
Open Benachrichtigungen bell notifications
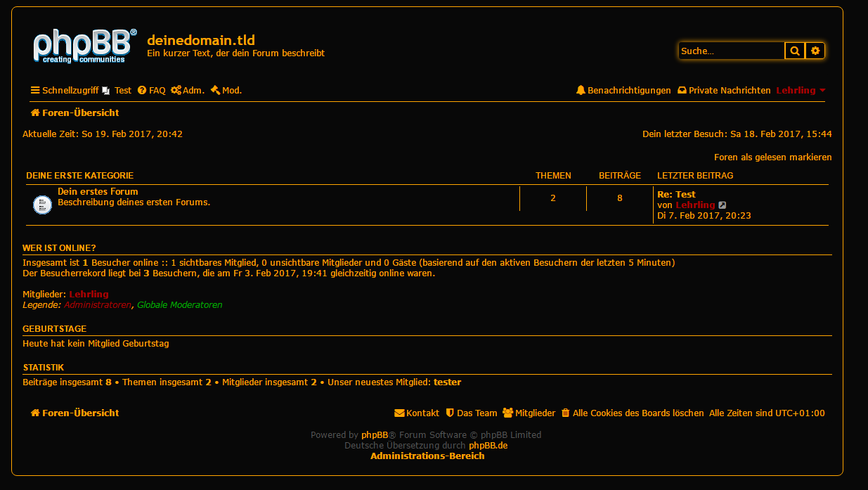coord(623,91)
